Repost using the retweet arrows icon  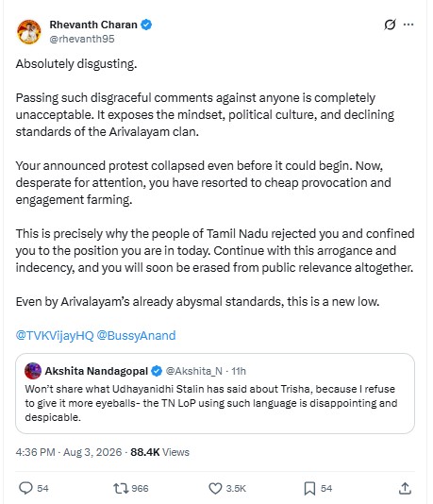pyautogui.click(x=121, y=488)
